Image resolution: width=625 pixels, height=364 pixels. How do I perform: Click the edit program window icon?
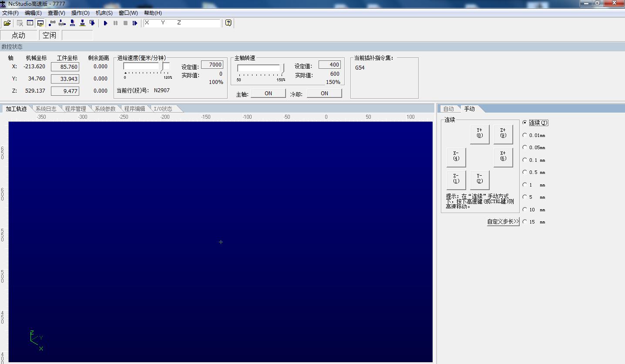click(30, 23)
